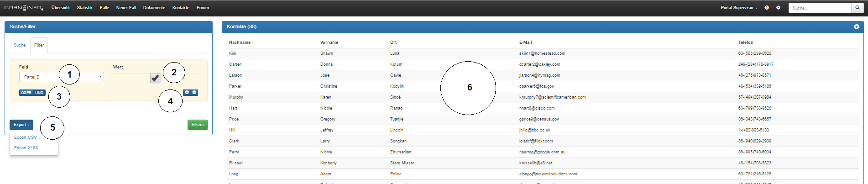Choose Export CSV from the menu

26,137
